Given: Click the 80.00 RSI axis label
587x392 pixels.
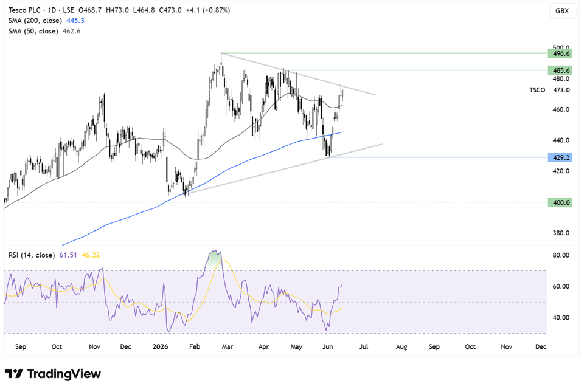Looking at the screenshot, I should 561,255.
